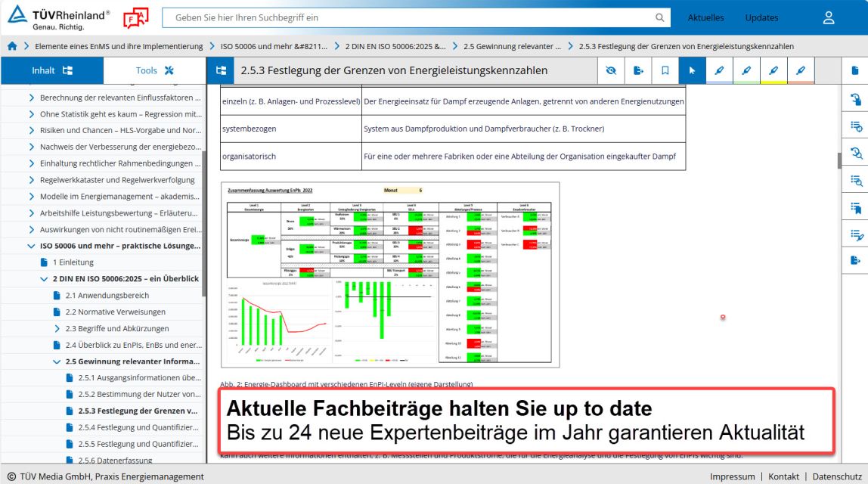Click the home icon in breadcrumb
Viewport: 868px width, 484px height.
[12, 46]
